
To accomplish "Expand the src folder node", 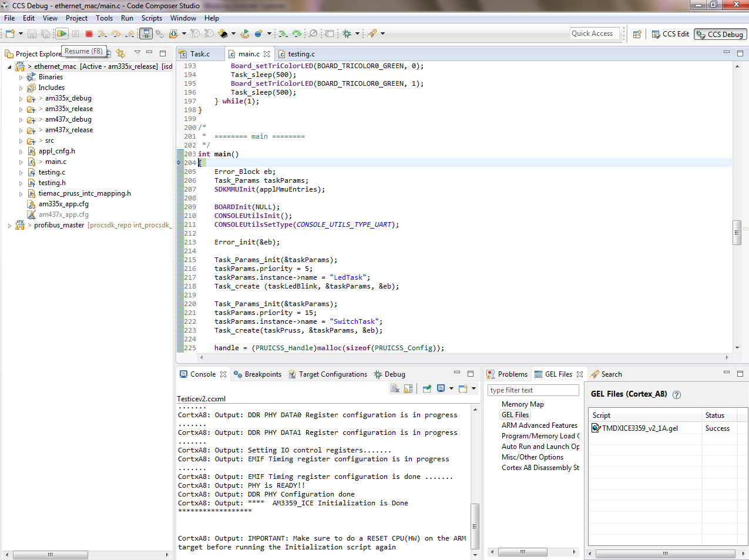I will 21,140.
